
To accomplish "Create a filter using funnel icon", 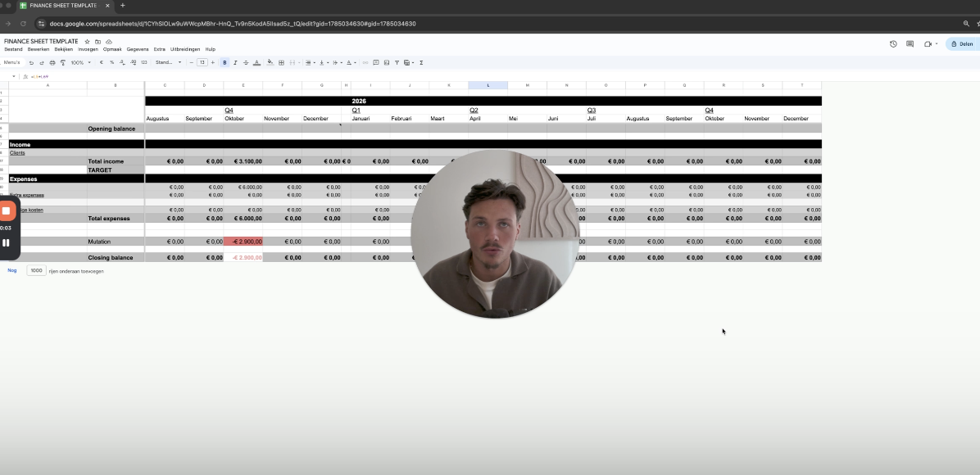I will click(397, 62).
